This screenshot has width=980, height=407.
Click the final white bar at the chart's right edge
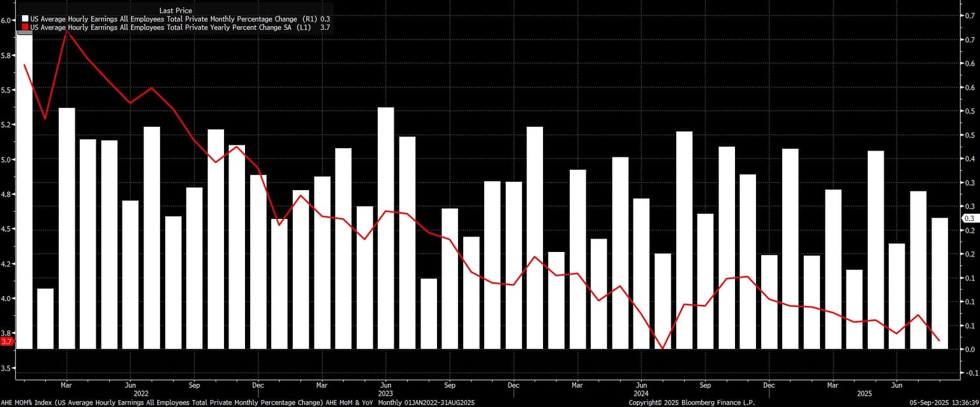[x=939, y=283]
